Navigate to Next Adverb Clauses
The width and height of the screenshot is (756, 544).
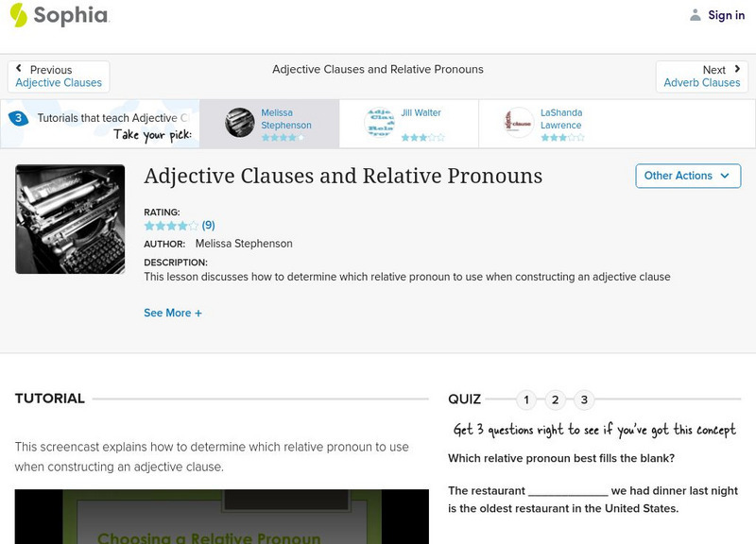point(702,76)
